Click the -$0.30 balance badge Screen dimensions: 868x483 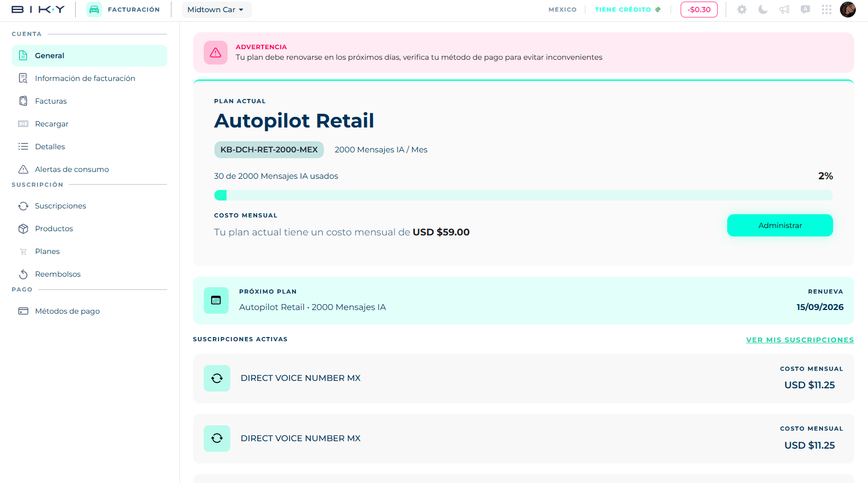click(x=699, y=10)
